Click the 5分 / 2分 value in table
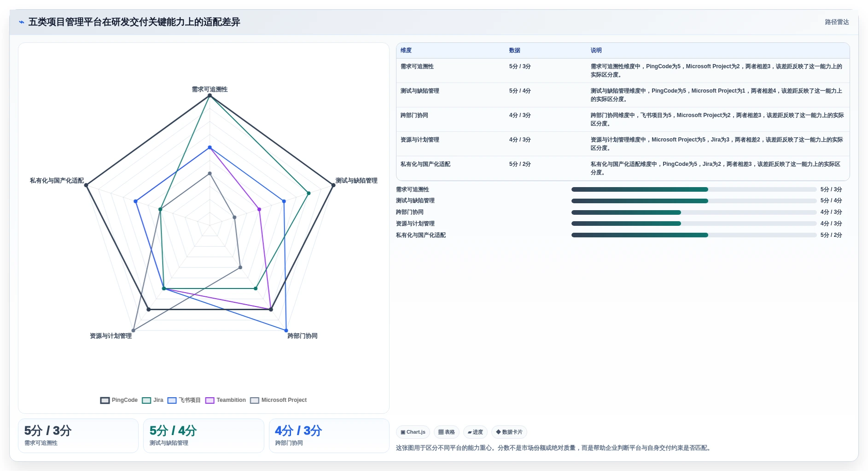Viewport: 868px width, 471px height. (x=520, y=164)
